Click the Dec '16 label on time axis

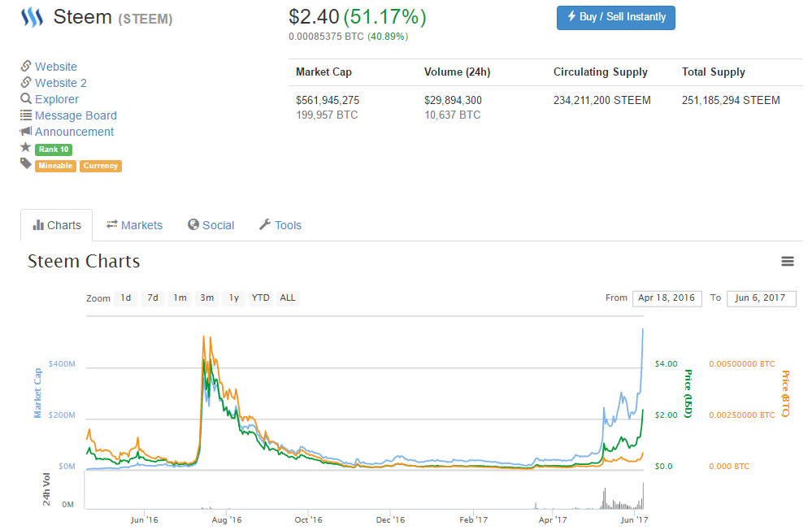pos(390,519)
